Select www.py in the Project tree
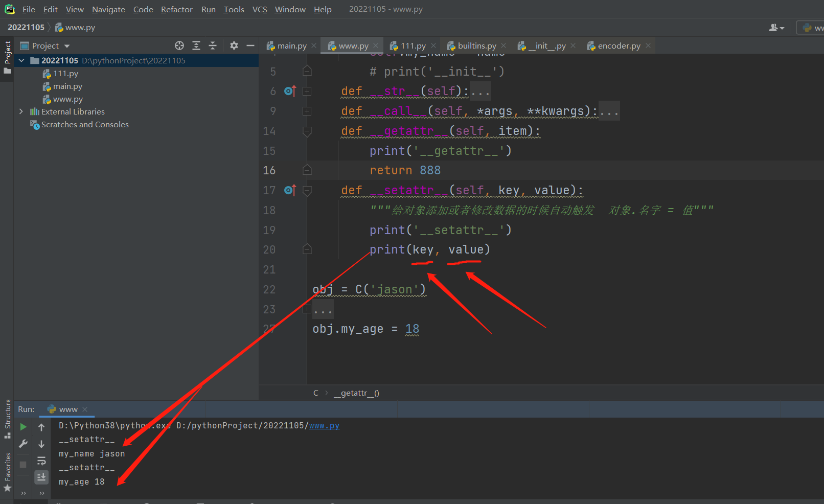The width and height of the screenshot is (824, 504). click(x=62, y=99)
